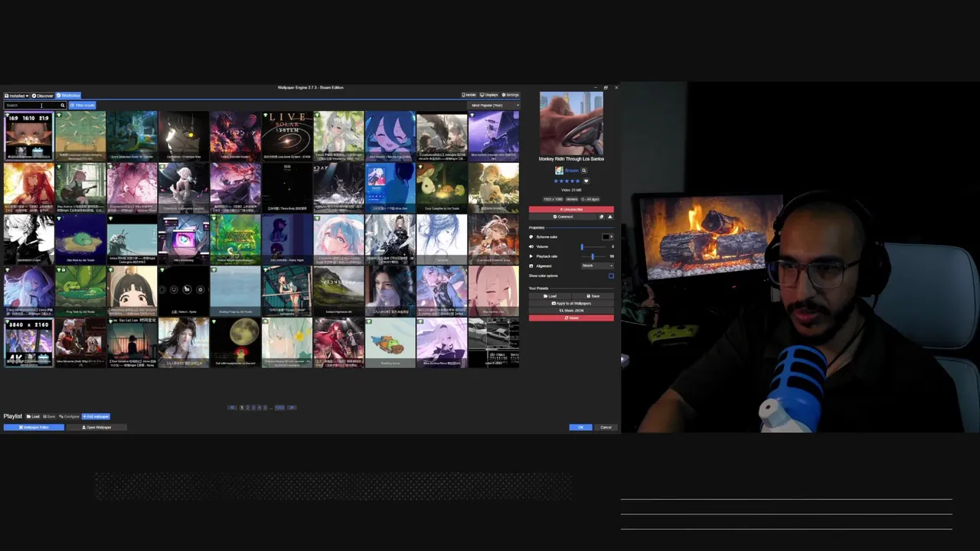Click the All ages rating tag
The image size is (980, 551).
pyautogui.click(x=590, y=199)
